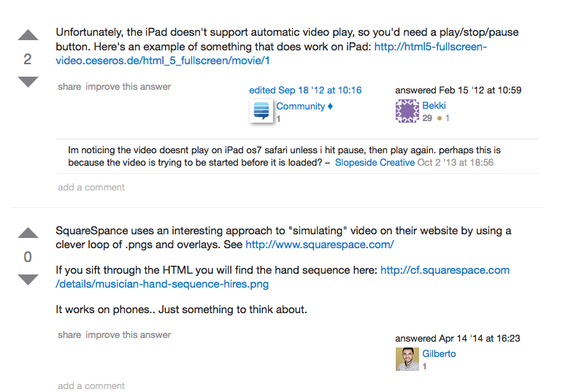Open Bekki's user profile
The width and height of the screenshot is (579, 392).
click(x=434, y=106)
